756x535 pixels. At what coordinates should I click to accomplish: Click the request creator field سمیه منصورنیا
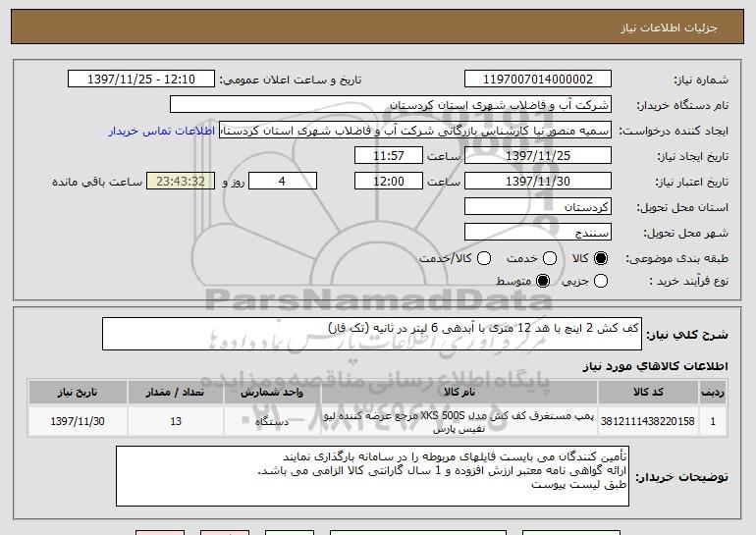click(415, 131)
